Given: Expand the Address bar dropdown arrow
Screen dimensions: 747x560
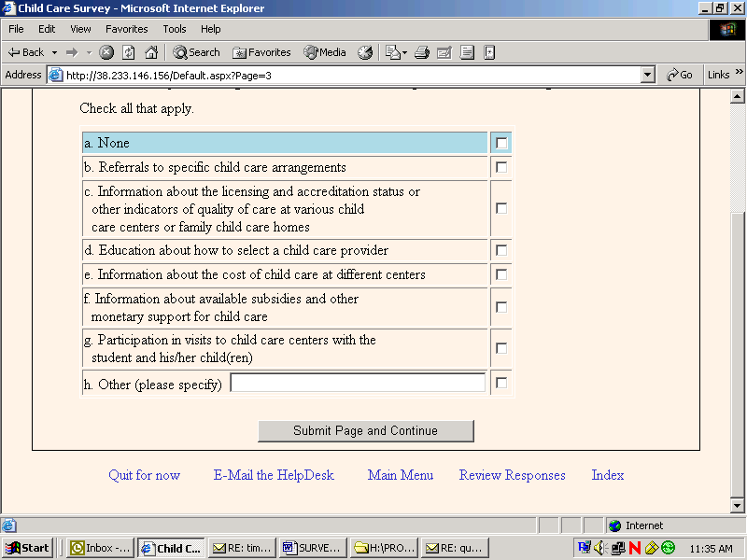Looking at the screenshot, I should pyautogui.click(x=647, y=75).
